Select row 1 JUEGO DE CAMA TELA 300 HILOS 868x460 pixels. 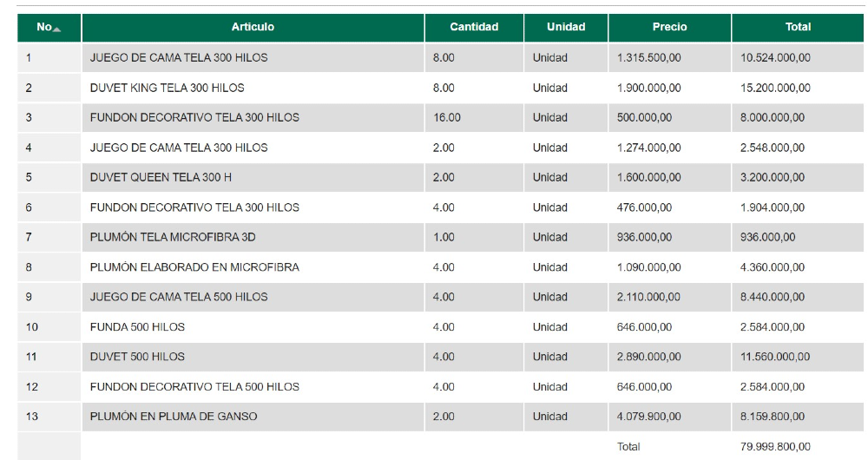[179, 58]
